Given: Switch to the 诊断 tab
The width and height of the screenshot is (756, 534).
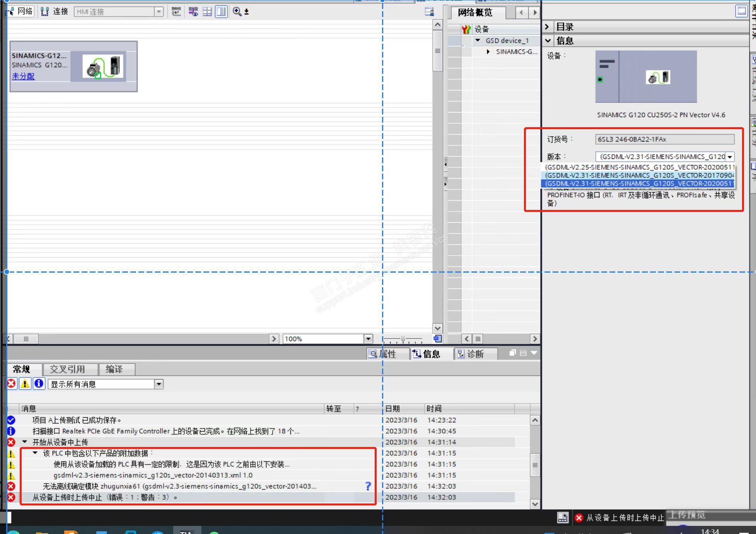Looking at the screenshot, I should tap(471, 354).
